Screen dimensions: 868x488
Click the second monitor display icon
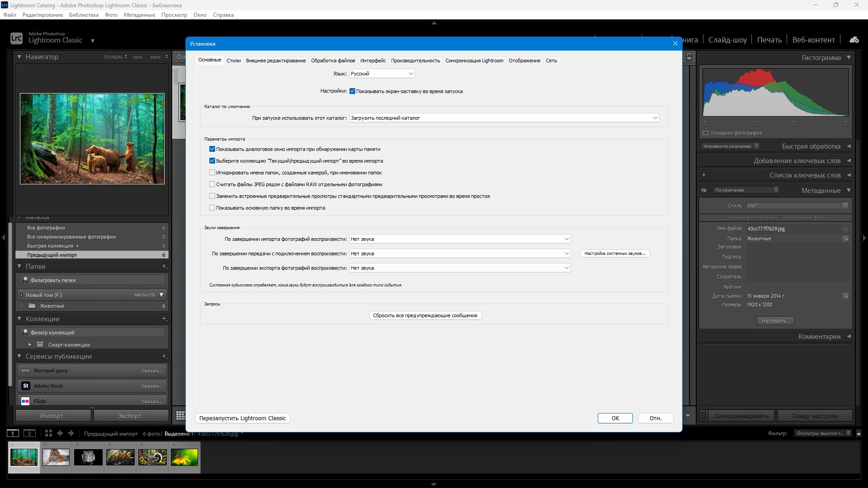pyautogui.click(x=29, y=433)
